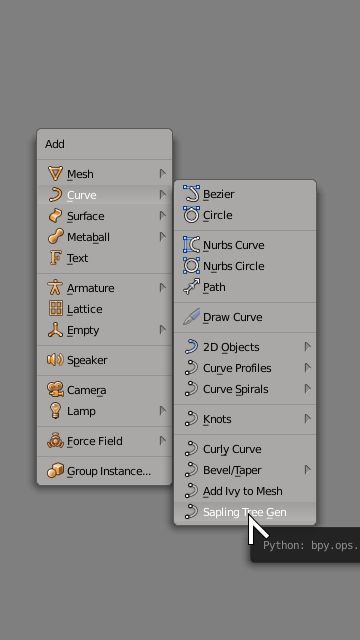360x640 pixels.
Task: Expand the Metaball submenu arrow
Action: (x=162, y=237)
